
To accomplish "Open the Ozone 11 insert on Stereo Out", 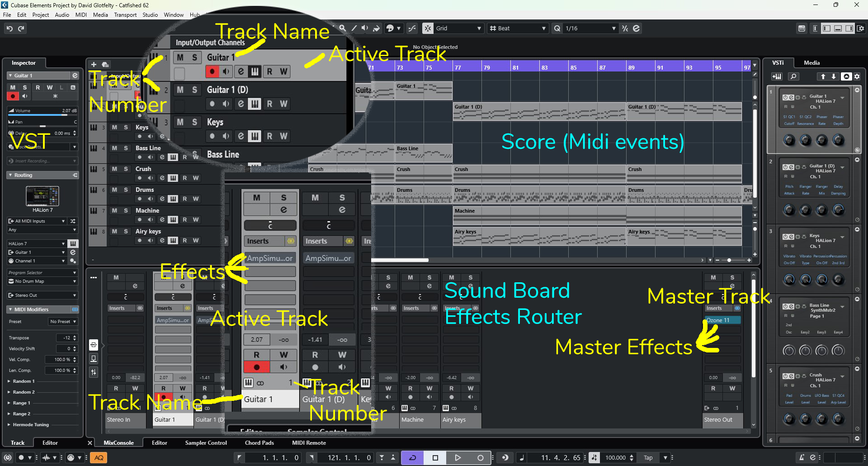I will pyautogui.click(x=722, y=320).
